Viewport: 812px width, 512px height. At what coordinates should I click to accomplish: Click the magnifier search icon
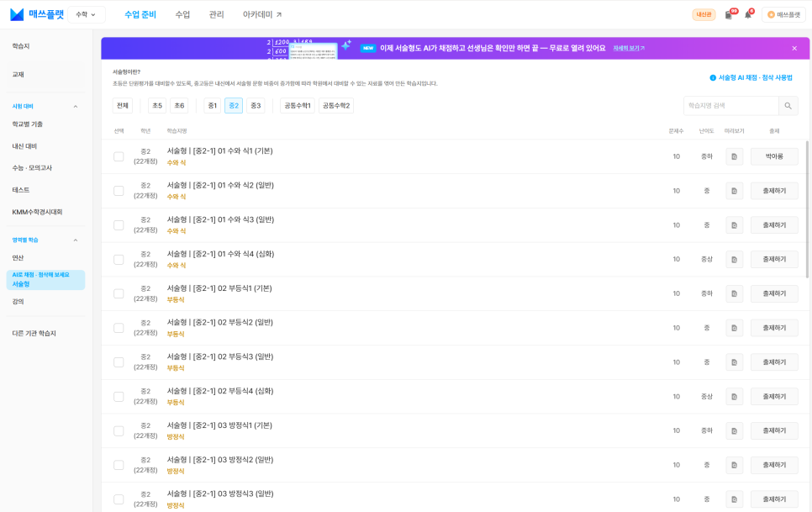788,106
